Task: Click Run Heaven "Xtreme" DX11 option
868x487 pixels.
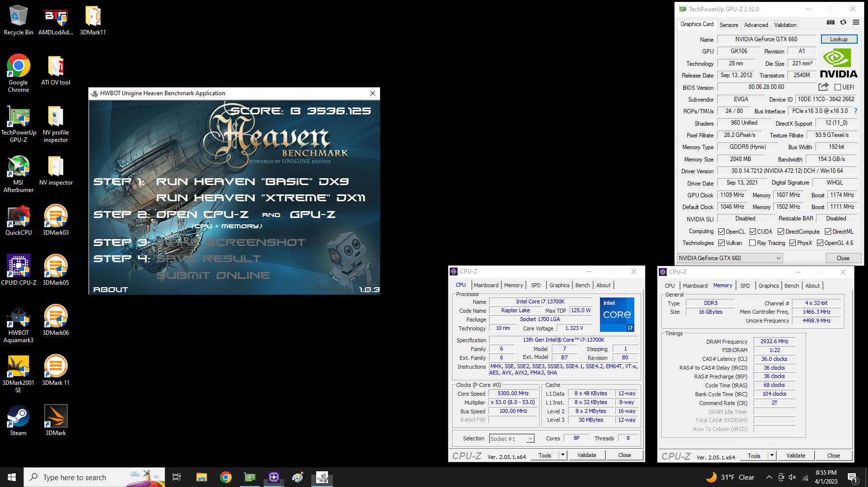Action: coord(261,198)
